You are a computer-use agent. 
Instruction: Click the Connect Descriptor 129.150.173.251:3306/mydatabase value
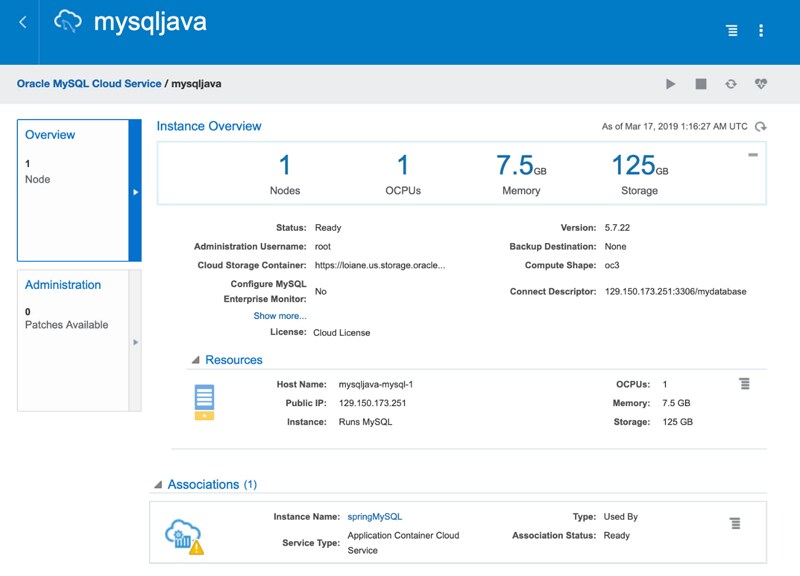[x=676, y=292]
